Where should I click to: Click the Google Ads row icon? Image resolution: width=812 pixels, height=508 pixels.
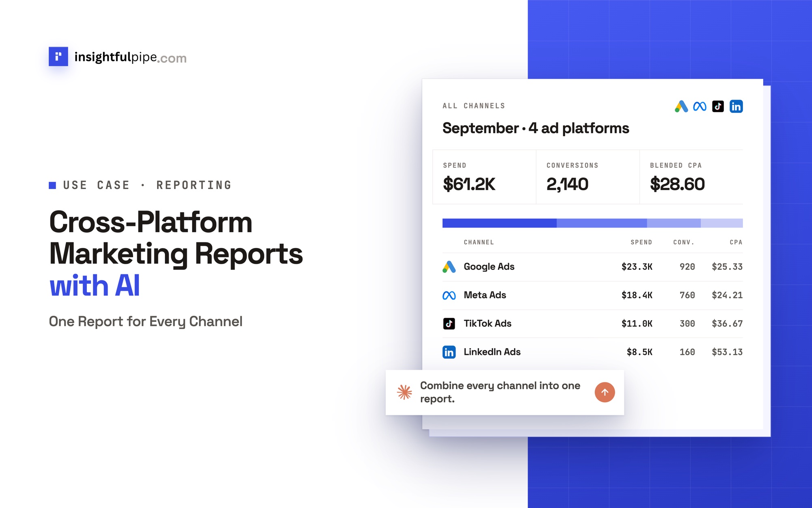click(x=449, y=267)
